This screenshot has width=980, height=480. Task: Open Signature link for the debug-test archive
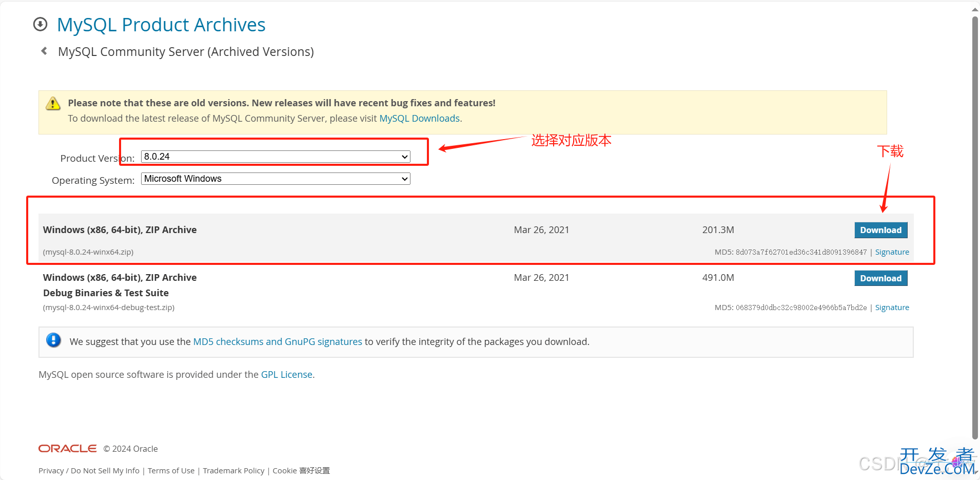tap(892, 308)
